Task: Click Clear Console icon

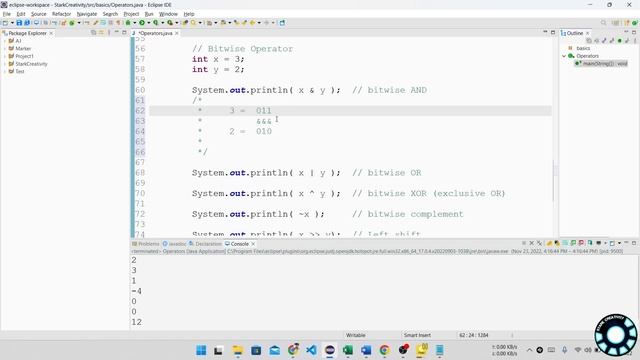Action: pos(549,243)
